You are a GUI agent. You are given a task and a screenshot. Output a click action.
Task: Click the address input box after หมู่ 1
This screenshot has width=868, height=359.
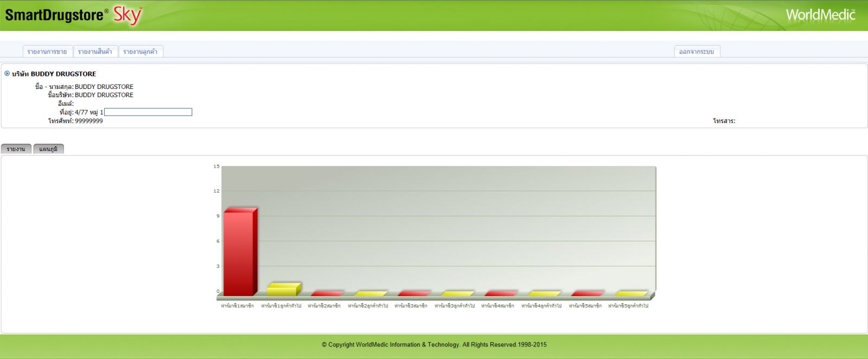coord(148,112)
